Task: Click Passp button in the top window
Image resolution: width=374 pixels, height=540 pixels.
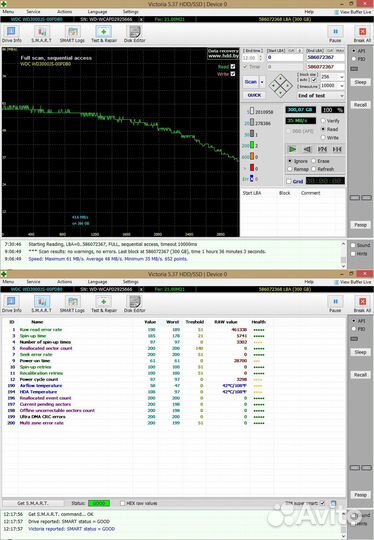Action: pos(360,225)
